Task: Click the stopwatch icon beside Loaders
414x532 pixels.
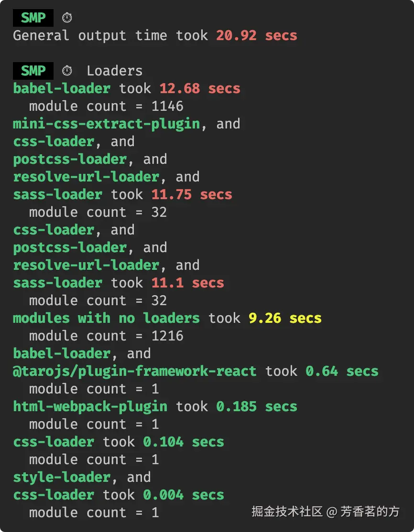Action: tap(67, 71)
